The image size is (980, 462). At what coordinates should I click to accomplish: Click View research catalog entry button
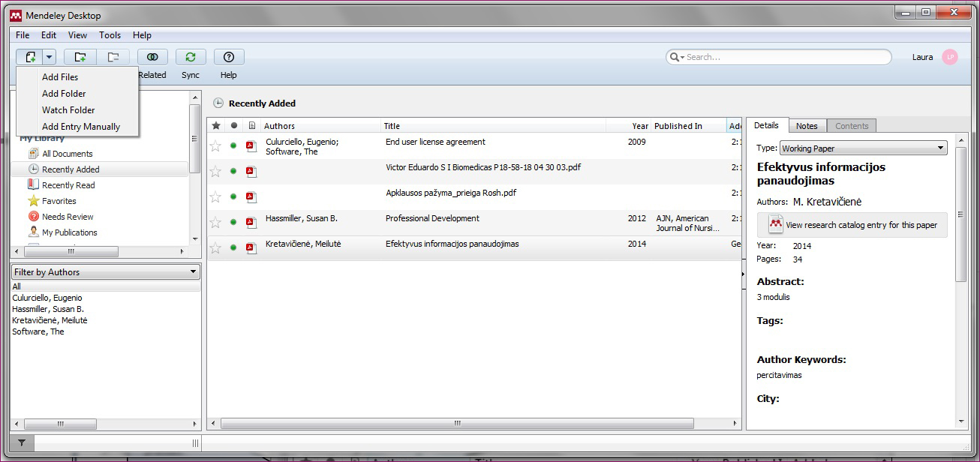[x=852, y=225]
